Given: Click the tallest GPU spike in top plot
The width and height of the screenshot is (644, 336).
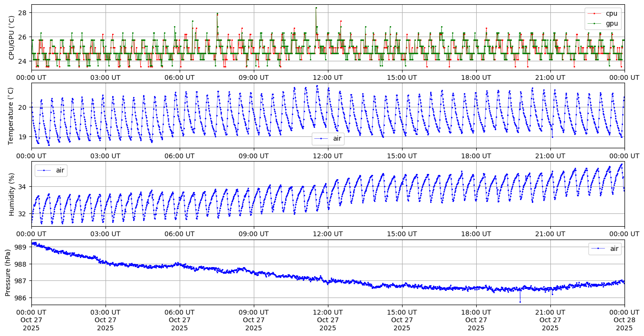Looking at the screenshot, I should pyautogui.click(x=316, y=8).
